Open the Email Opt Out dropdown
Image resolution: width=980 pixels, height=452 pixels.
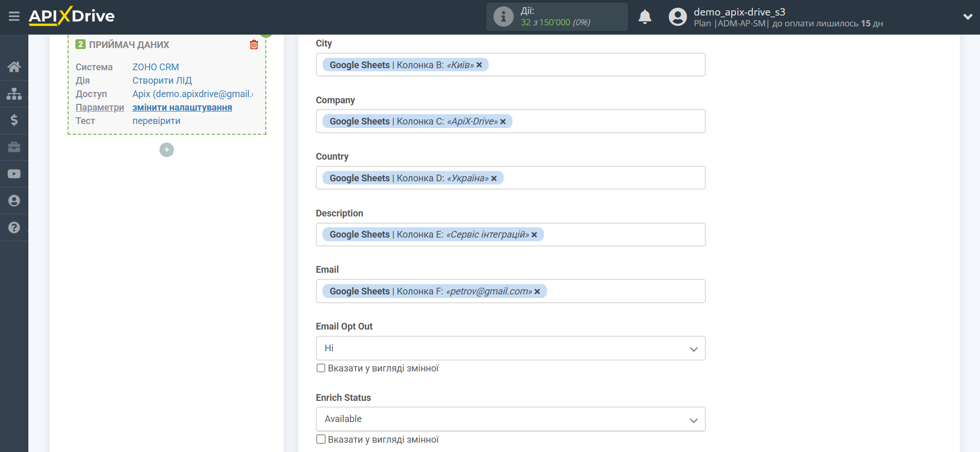coord(510,348)
